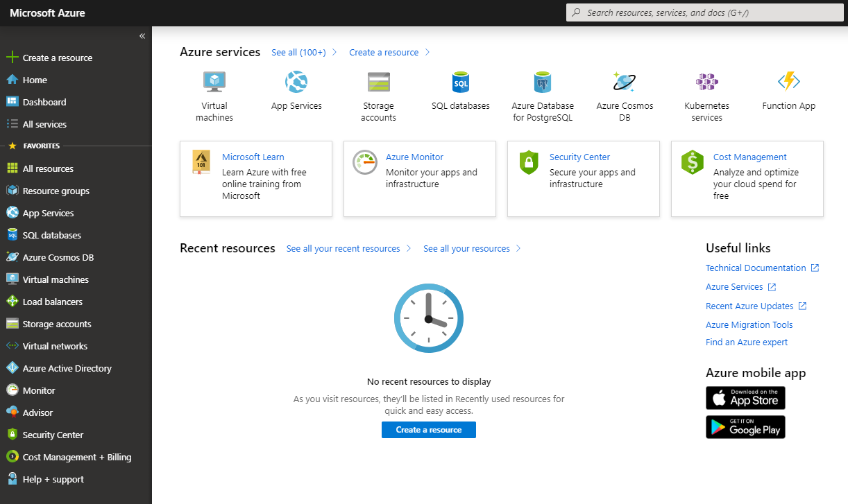Click Get it on Google Play badge
The width and height of the screenshot is (848, 504).
click(745, 427)
